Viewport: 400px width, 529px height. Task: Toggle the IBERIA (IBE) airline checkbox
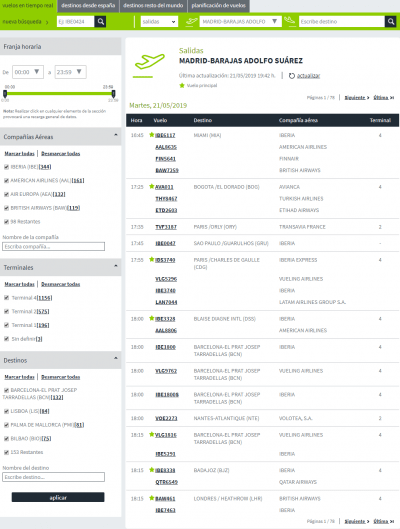[6, 167]
